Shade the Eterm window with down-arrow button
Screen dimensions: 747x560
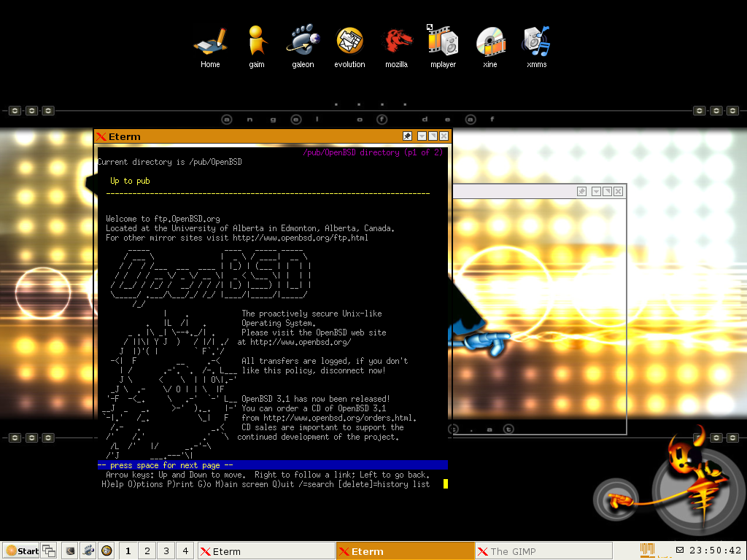422,136
